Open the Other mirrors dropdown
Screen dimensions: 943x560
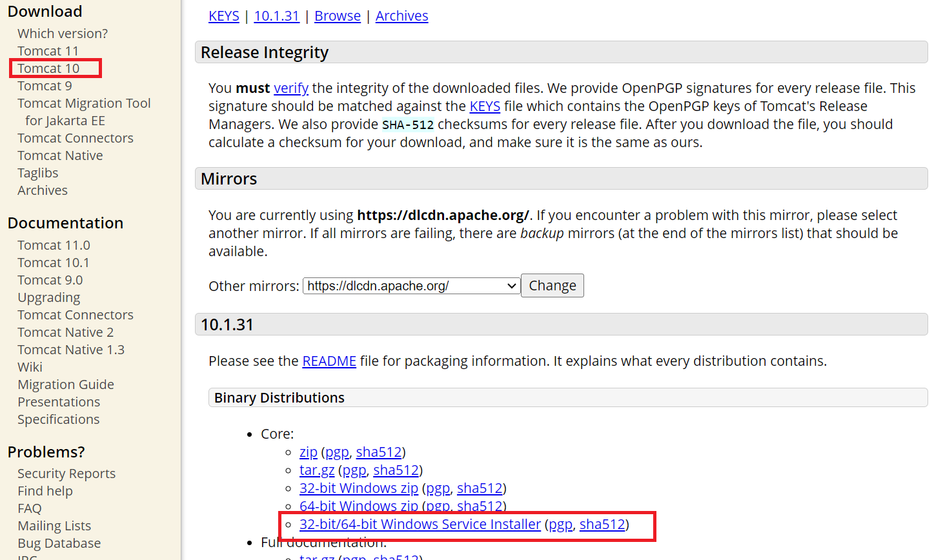[x=412, y=286]
